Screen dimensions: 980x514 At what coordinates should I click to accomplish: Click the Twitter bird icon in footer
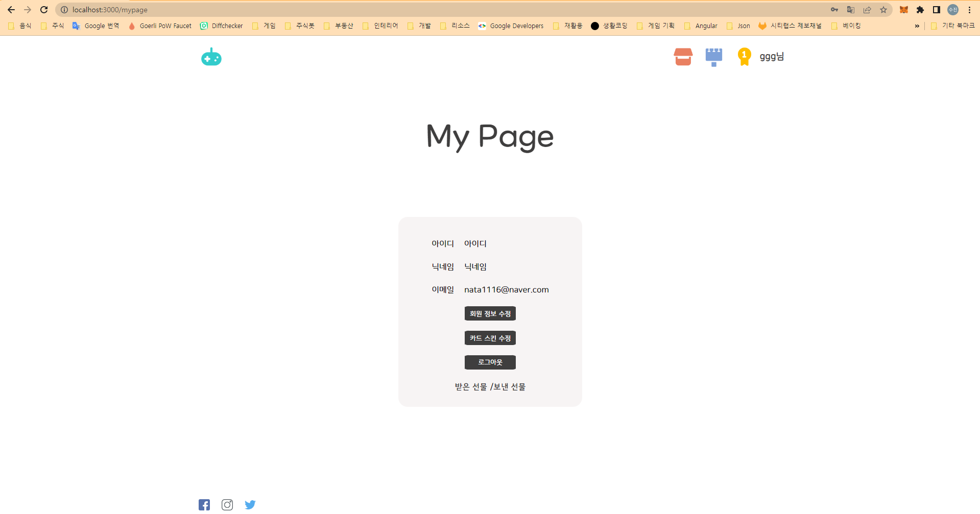pos(250,504)
